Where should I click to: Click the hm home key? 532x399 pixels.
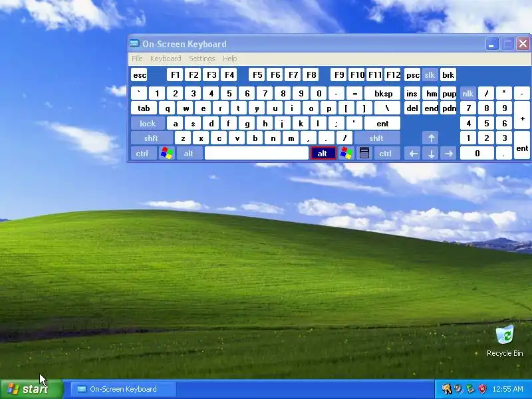(431, 94)
